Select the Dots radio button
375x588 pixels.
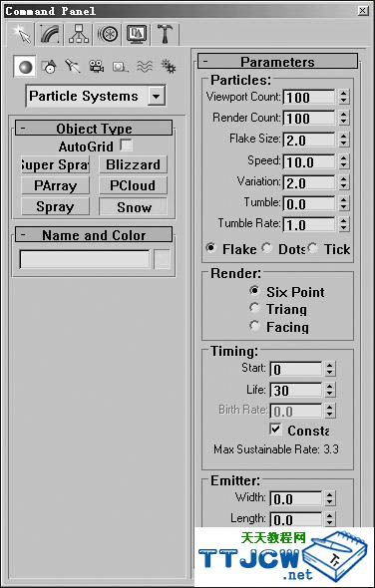pos(267,248)
